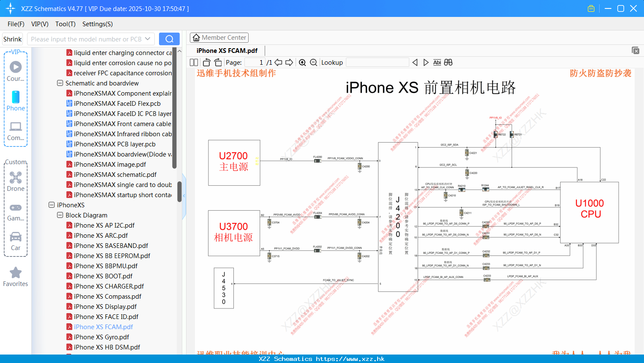Rotate the page counterclockwise
Image resolution: width=644 pixels, height=363 pixels.
point(206,62)
